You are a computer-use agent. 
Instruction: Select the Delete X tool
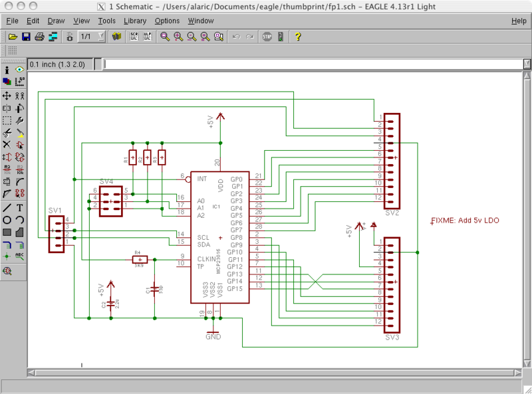click(7, 144)
